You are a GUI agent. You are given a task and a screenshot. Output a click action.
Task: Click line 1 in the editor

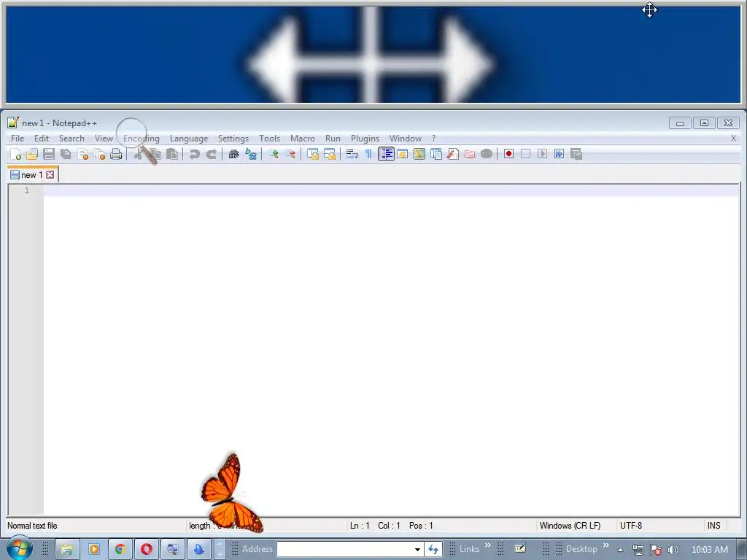click(391, 190)
